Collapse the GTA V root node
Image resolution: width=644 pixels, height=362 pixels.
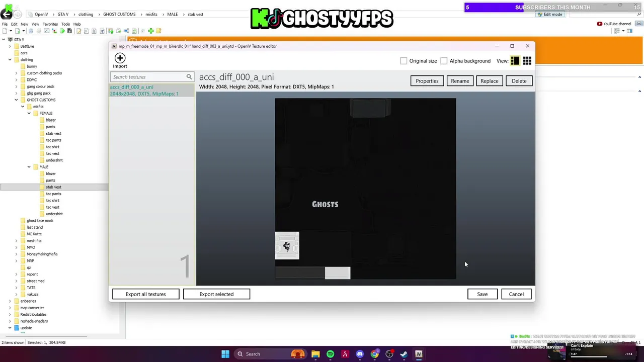pos(4,39)
